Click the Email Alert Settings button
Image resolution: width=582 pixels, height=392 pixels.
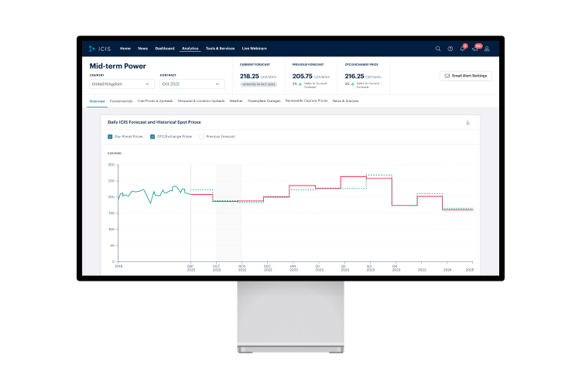(466, 76)
